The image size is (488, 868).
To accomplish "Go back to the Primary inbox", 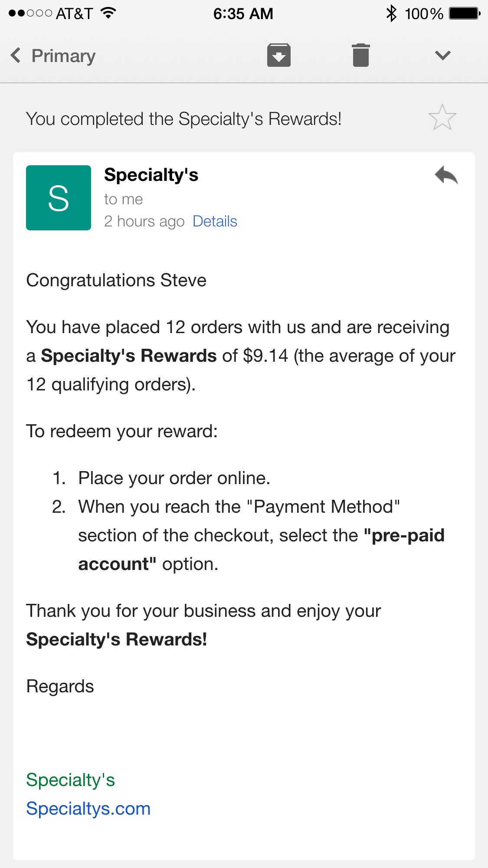I will (63, 56).
